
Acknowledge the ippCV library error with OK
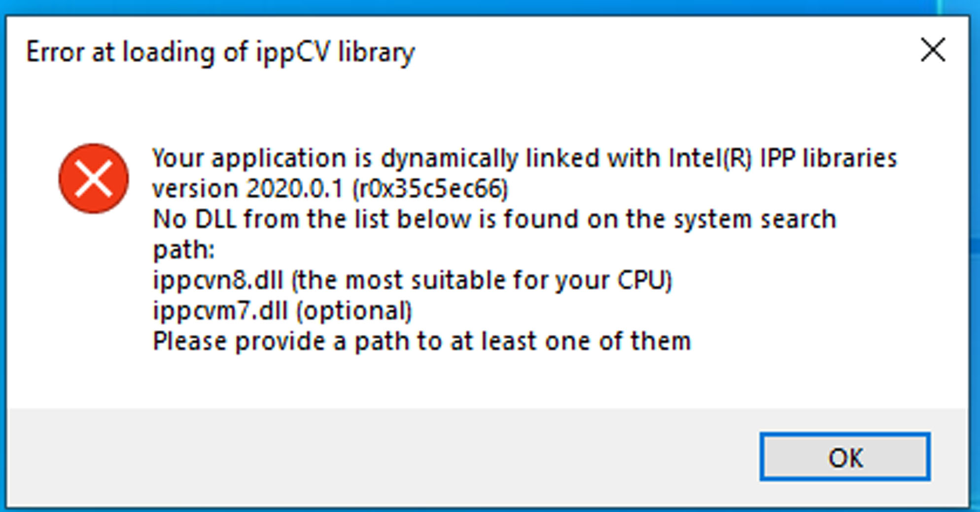click(845, 457)
